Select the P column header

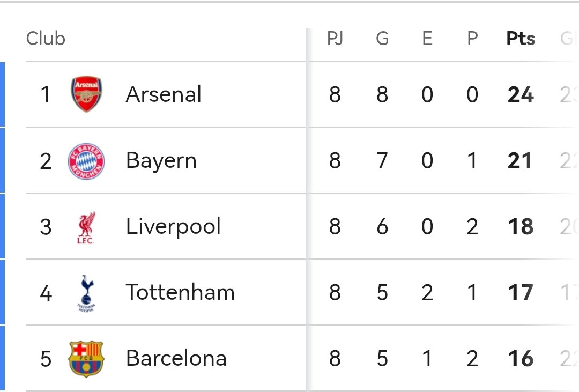[472, 39]
